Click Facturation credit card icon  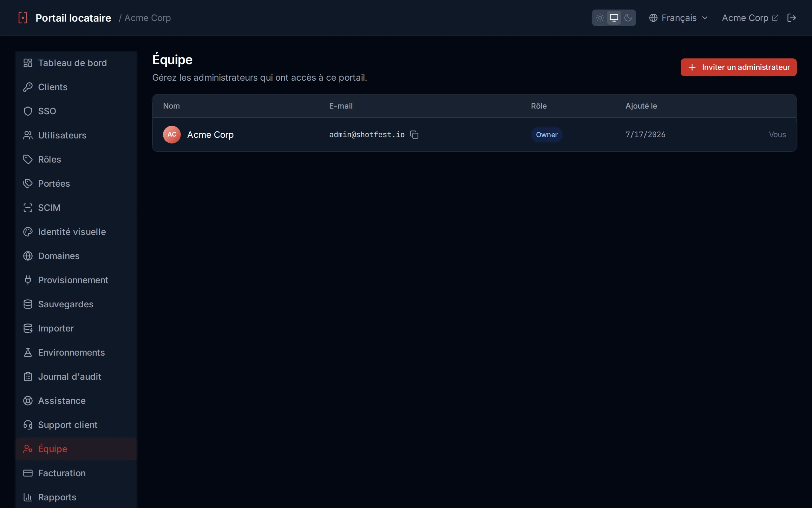pyautogui.click(x=28, y=473)
